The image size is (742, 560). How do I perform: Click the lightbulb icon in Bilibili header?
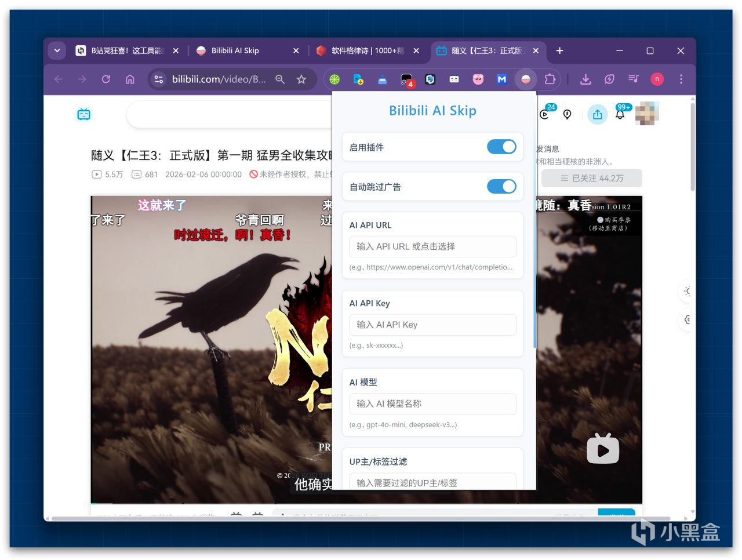click(568, 114)
